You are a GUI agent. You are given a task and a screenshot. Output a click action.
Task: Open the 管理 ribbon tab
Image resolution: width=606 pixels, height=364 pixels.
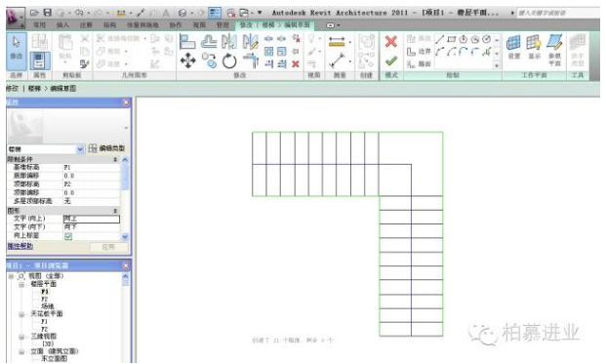click(x=222, y=25)
